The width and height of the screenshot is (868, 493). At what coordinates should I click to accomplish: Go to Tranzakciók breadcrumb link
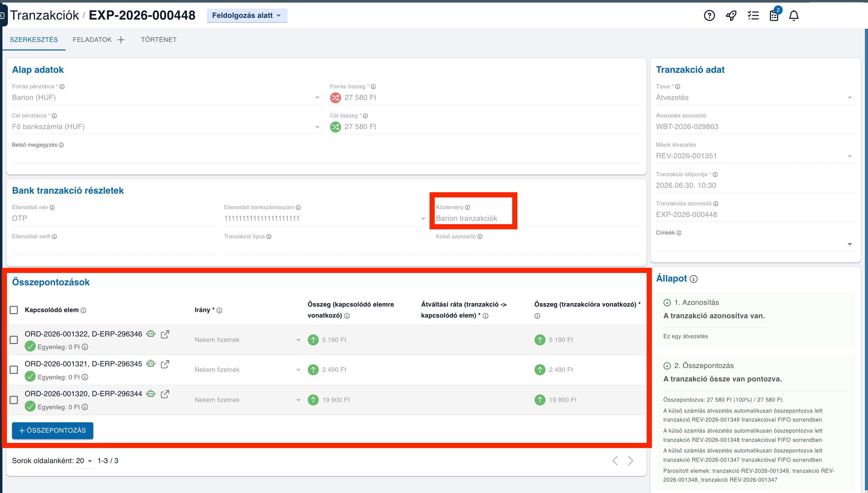click(45, 15)
